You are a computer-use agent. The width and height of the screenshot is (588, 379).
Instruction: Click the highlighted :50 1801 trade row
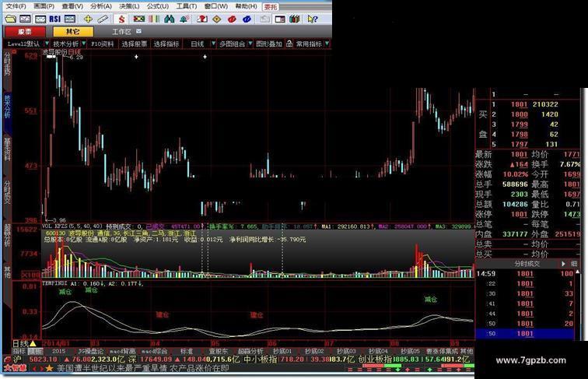(x=525, y=334)
